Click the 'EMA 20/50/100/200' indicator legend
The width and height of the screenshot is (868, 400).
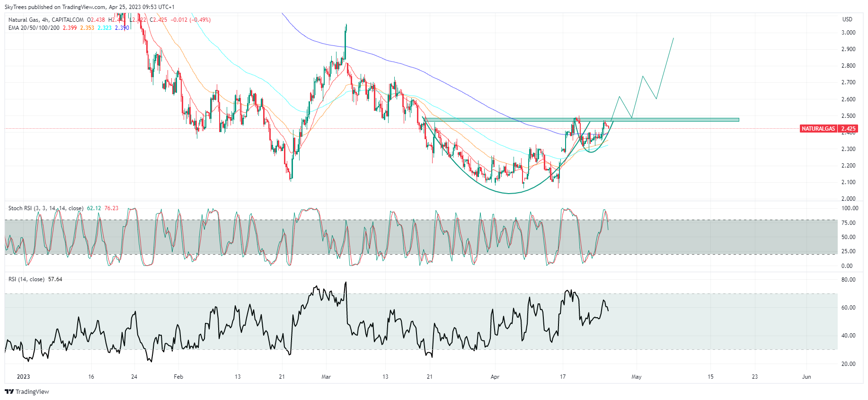tap(34, 28)
